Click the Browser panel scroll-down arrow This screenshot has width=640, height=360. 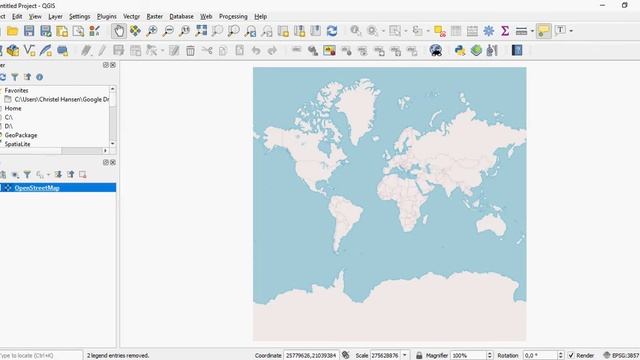coord(112,144)
